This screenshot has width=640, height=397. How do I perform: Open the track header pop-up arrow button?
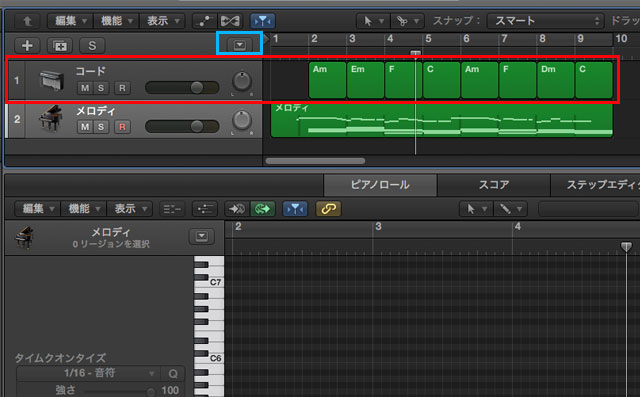[240, 44]
